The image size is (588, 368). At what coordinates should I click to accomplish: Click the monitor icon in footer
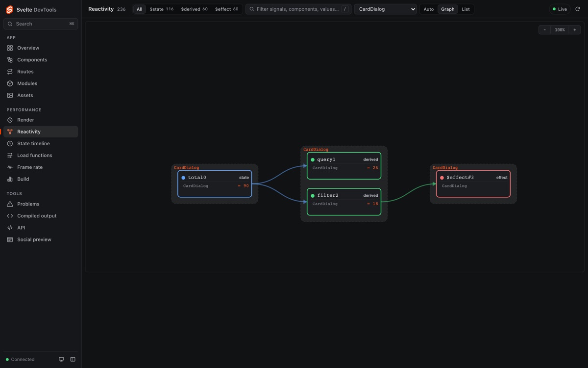[x=61, y=359]
